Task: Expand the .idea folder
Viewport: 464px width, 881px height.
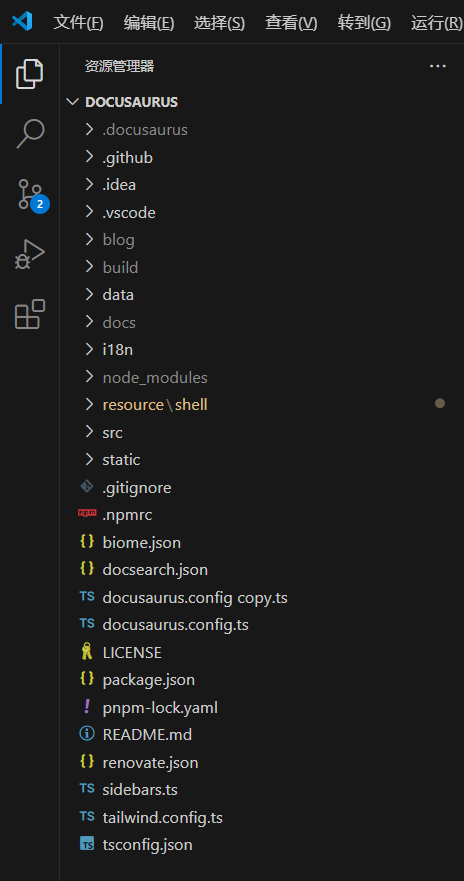Action: 89,185
